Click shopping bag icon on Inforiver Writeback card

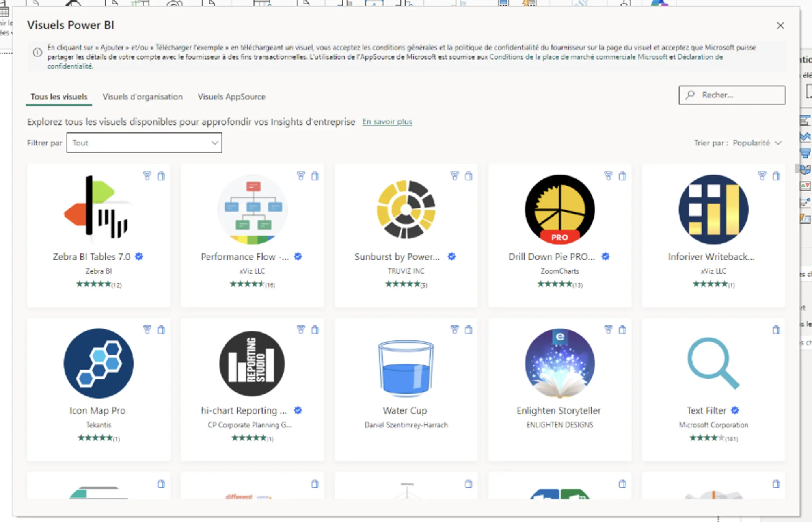(776, 176)
